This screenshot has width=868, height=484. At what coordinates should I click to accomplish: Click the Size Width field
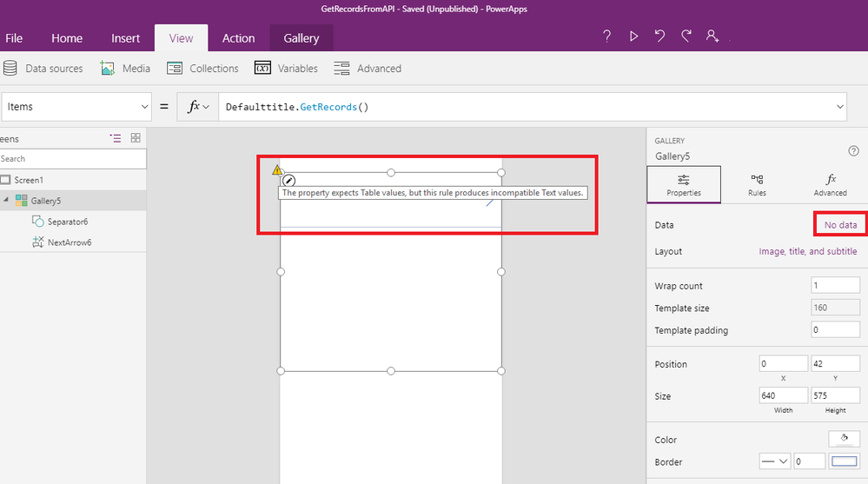tap(784, 395)
